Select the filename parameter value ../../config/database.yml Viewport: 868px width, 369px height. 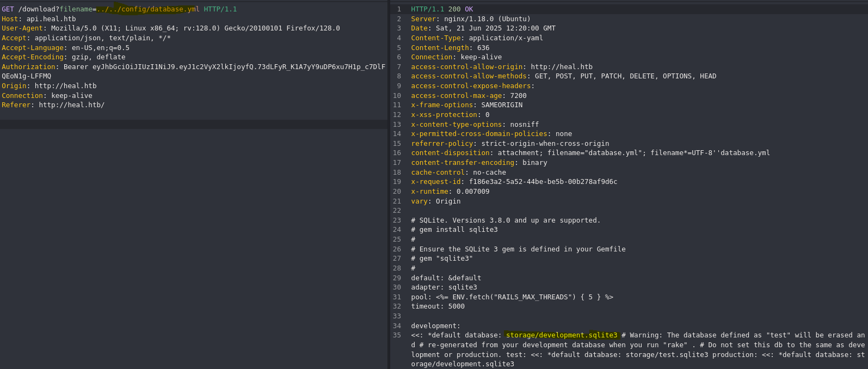pyautogui.click(x=148, y=9)
